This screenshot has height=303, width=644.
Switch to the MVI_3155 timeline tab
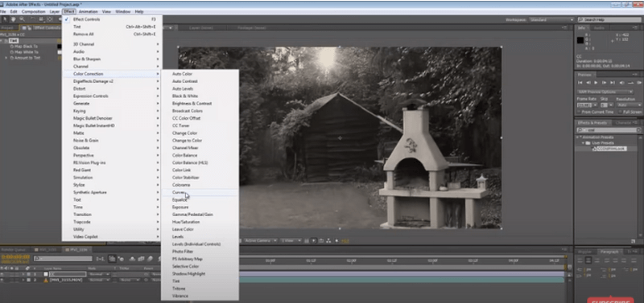[x=46, y=250]
